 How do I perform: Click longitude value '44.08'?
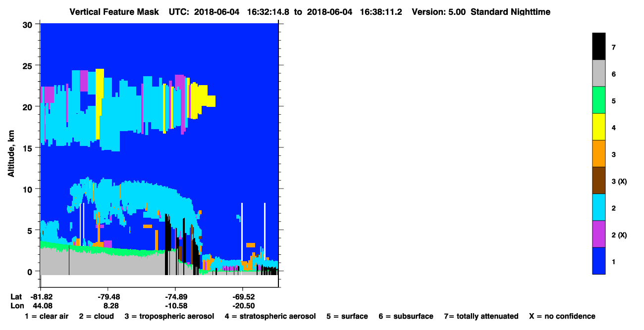(x=42, y=306)
